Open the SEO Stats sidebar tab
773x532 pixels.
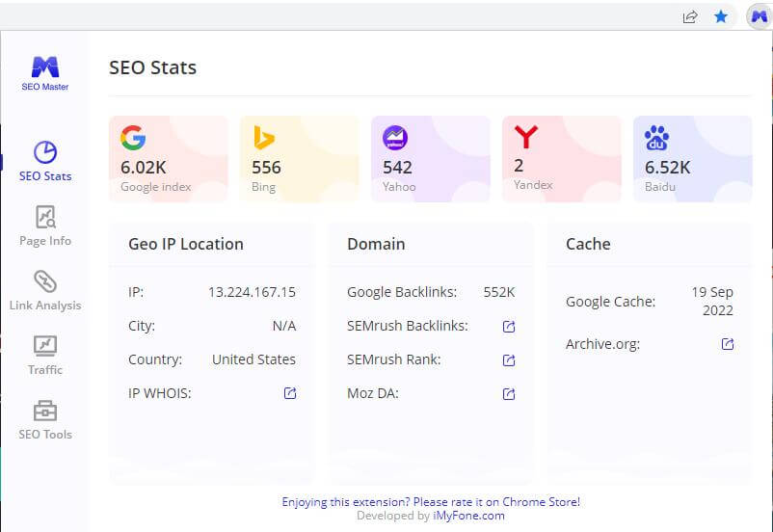pos(45,162)
